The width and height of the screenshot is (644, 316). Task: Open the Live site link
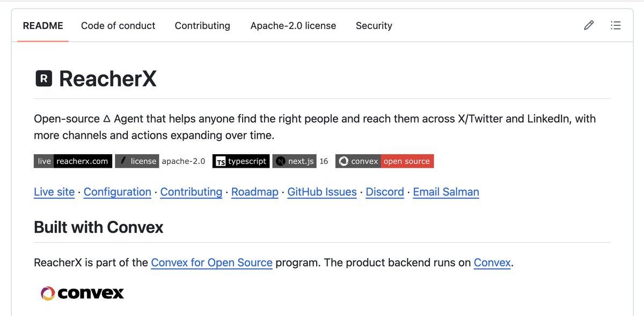pos(54,192)
